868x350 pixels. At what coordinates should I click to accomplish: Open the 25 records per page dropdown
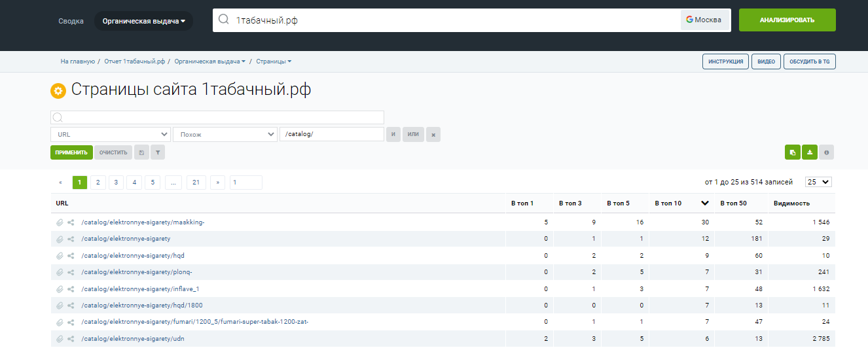(x=818, y=182)
